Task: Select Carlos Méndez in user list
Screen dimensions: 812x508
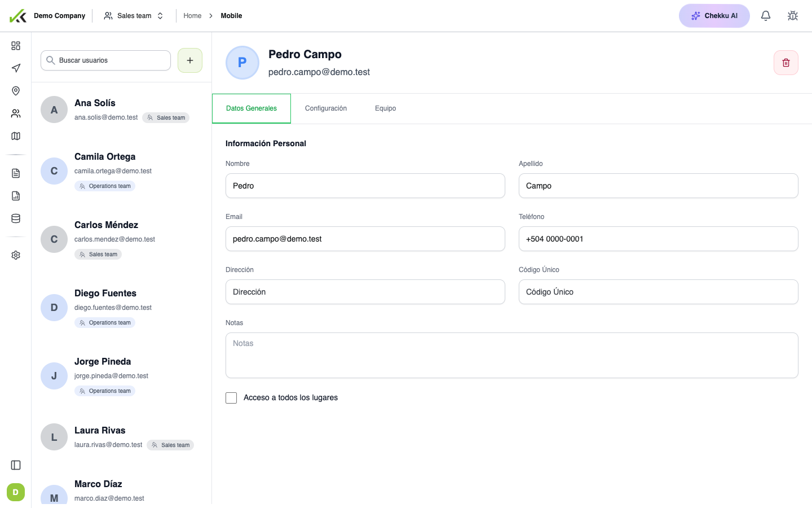Action: pyautogui.click(x=122, y=239)
